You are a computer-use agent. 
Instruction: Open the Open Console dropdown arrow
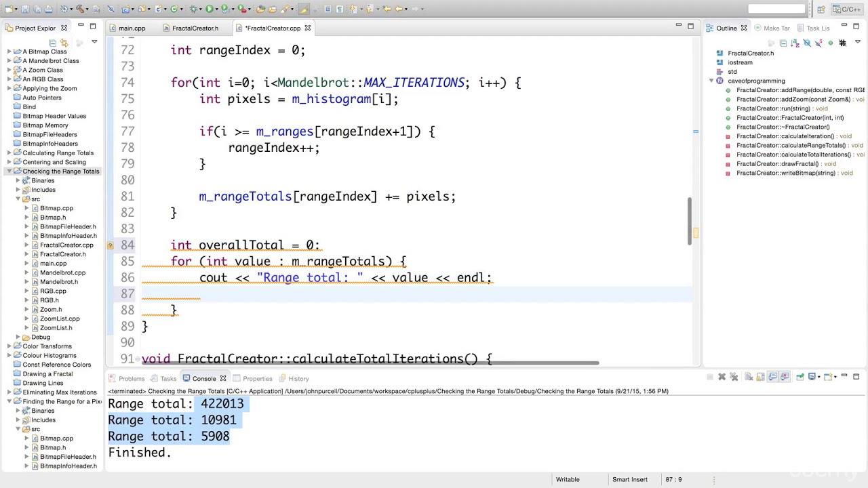tap(835, 377)
